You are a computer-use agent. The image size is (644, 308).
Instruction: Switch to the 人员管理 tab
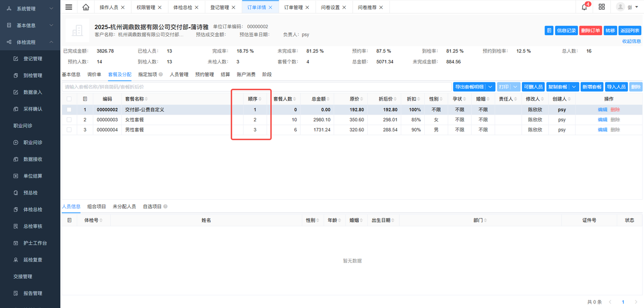click(179, 74)
